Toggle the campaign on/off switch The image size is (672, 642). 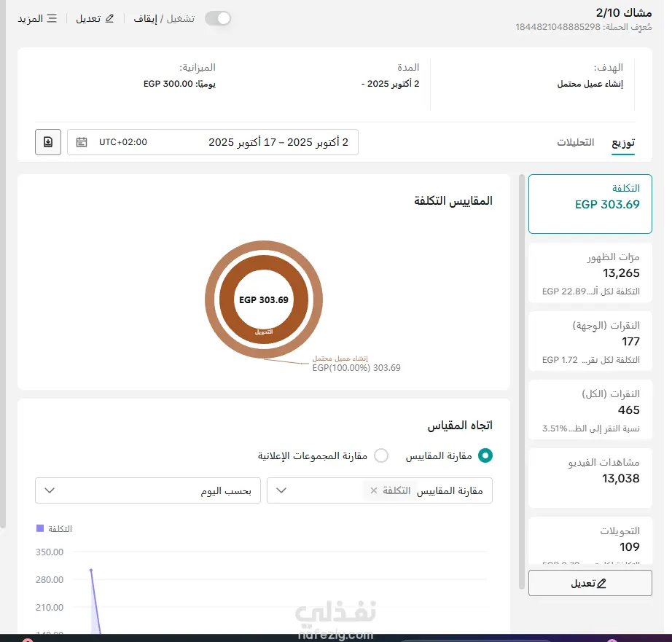(218, 18)
